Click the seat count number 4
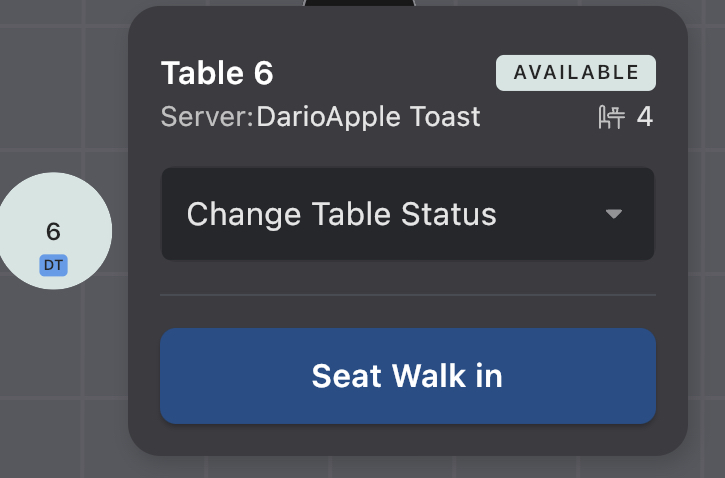Image resolution: width=725 pixels, height=478 pixels. point(645,118)
